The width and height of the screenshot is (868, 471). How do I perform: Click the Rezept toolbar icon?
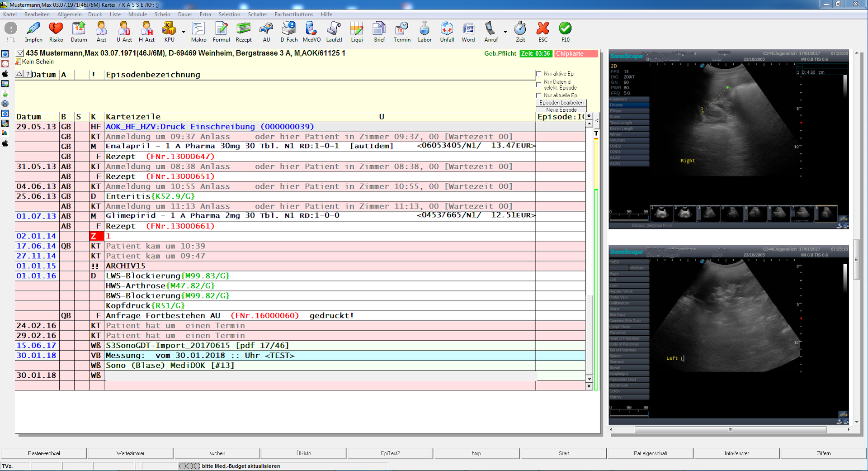(x=243, y=29)
